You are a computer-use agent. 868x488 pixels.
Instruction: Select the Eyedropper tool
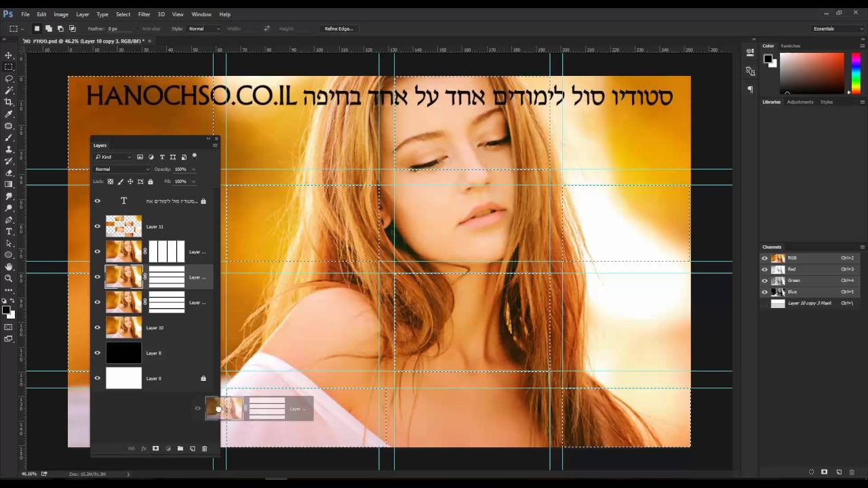click(9, 114)
